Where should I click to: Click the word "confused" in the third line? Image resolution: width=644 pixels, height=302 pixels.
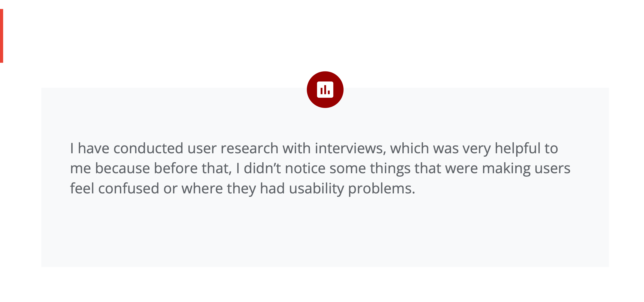pyautogui.click(x=129, y=188)
